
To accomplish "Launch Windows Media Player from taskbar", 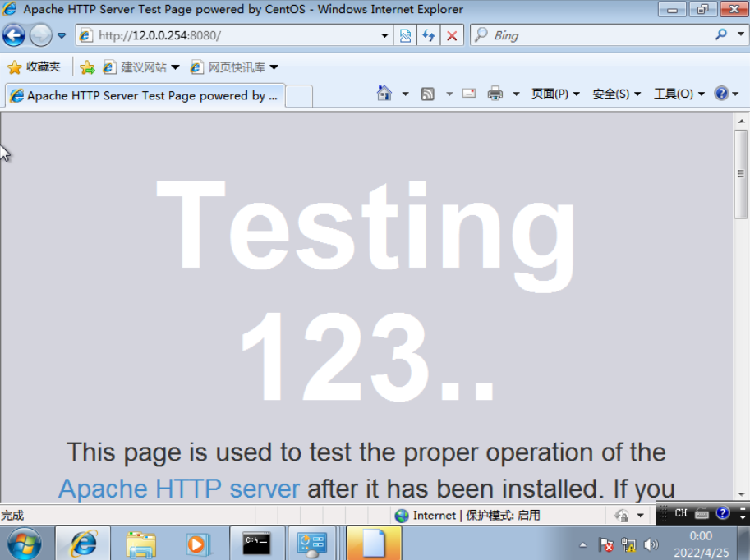I will [x=198, y=544].
